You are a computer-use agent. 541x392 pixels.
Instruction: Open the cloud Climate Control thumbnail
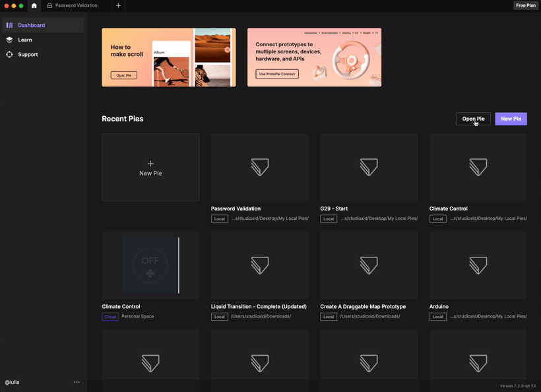pos(150,265)
